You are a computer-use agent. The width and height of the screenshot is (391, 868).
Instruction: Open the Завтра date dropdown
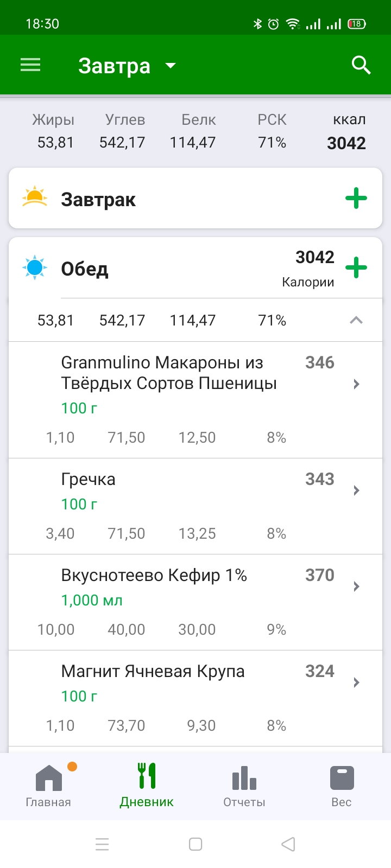point(127,66)
